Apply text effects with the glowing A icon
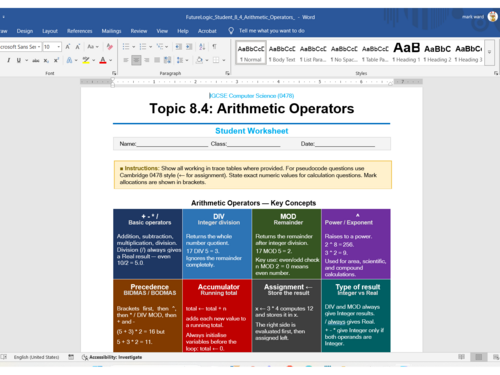 coord(69,60)
